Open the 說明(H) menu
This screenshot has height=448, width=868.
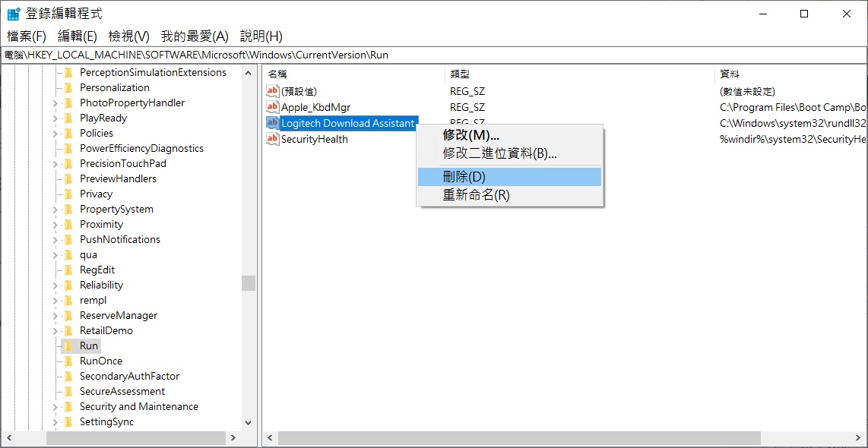(261, 36)
